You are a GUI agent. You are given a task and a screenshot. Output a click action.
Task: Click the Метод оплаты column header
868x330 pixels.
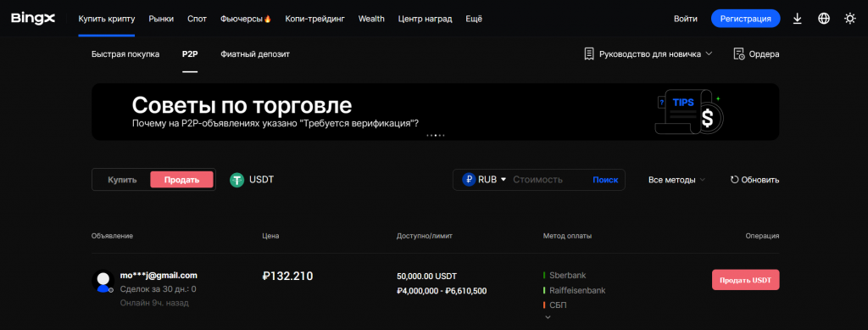567,236
